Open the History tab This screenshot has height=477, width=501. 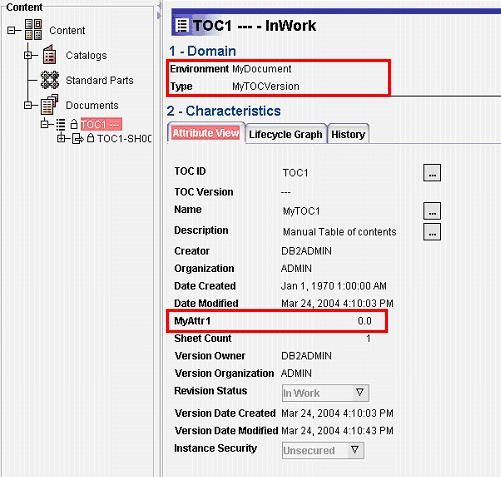tap(348, 134)
